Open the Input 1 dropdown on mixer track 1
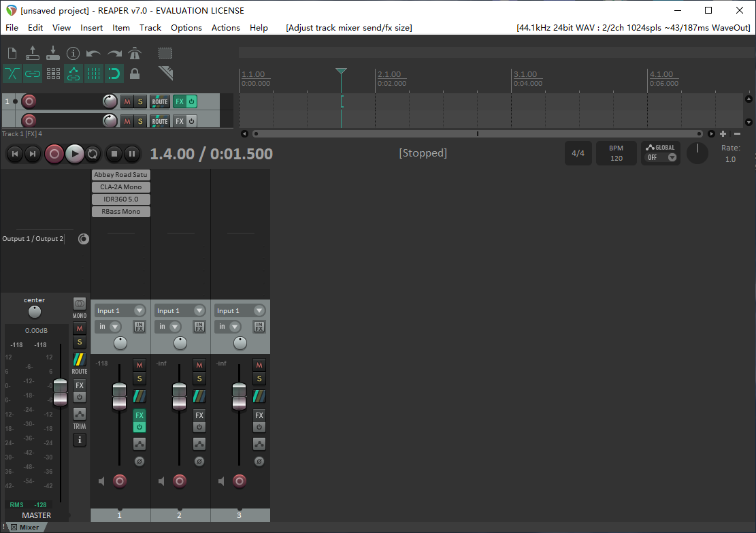The height and width of the screenshot is (533, 756). click(x=120, y=310)
